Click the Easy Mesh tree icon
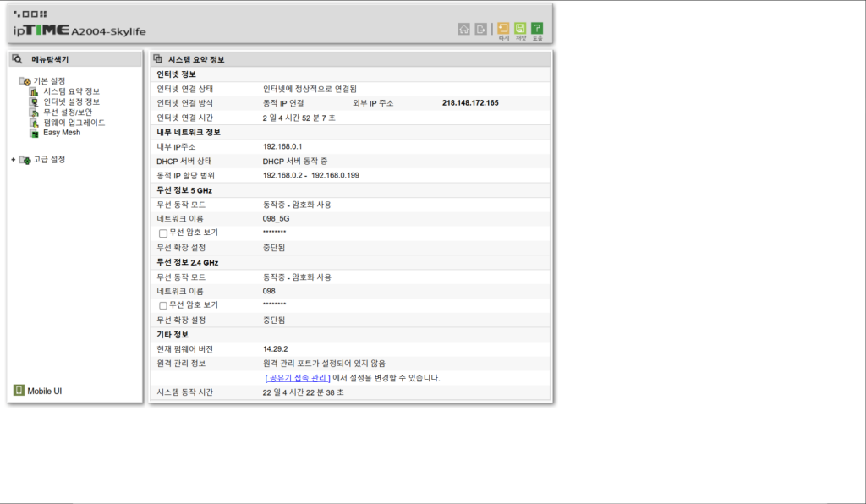The image size is (866, 504). [35, 133]
